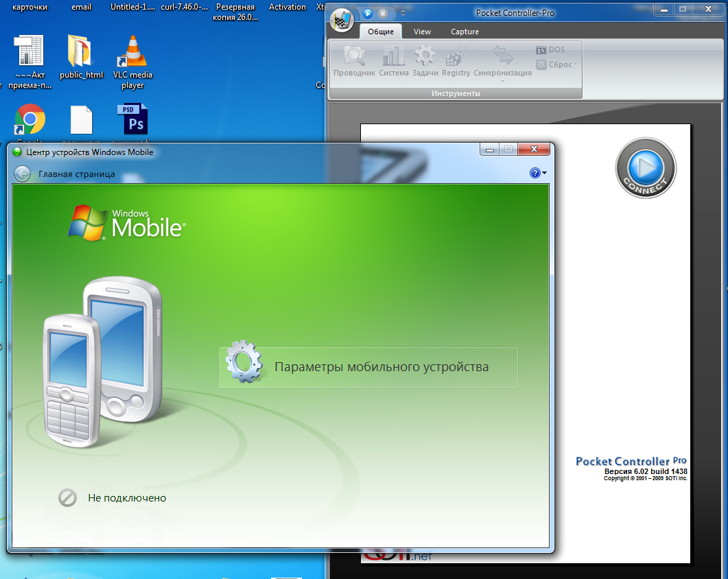Expand the Сброс reset dropdown

pos(556,64)
